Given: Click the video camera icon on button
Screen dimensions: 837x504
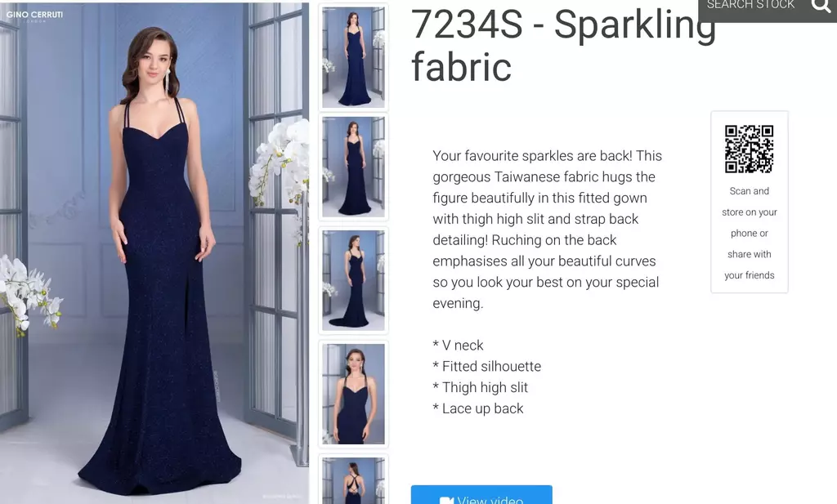Looking at the screenshot, I should point(446,500).
